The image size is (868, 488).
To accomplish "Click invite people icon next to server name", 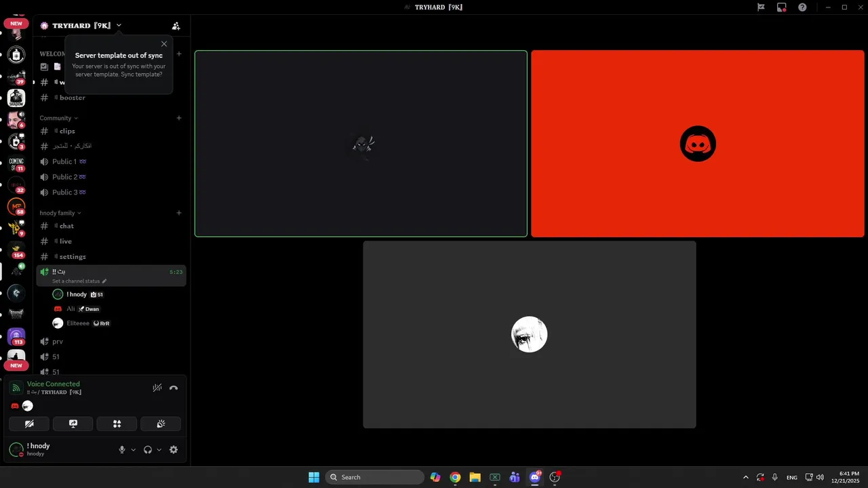I will [x=176, y=26].
